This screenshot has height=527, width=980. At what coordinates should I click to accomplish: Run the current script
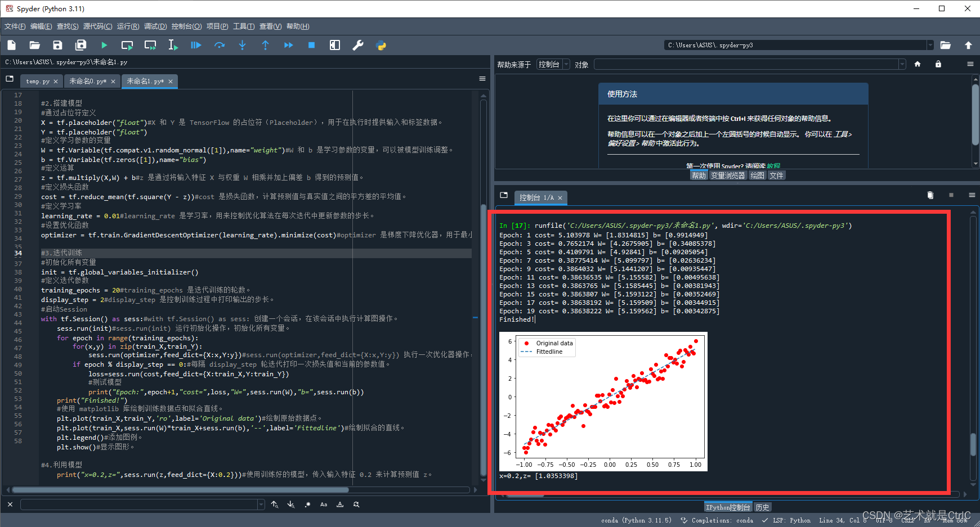click(x=104, y=45)
